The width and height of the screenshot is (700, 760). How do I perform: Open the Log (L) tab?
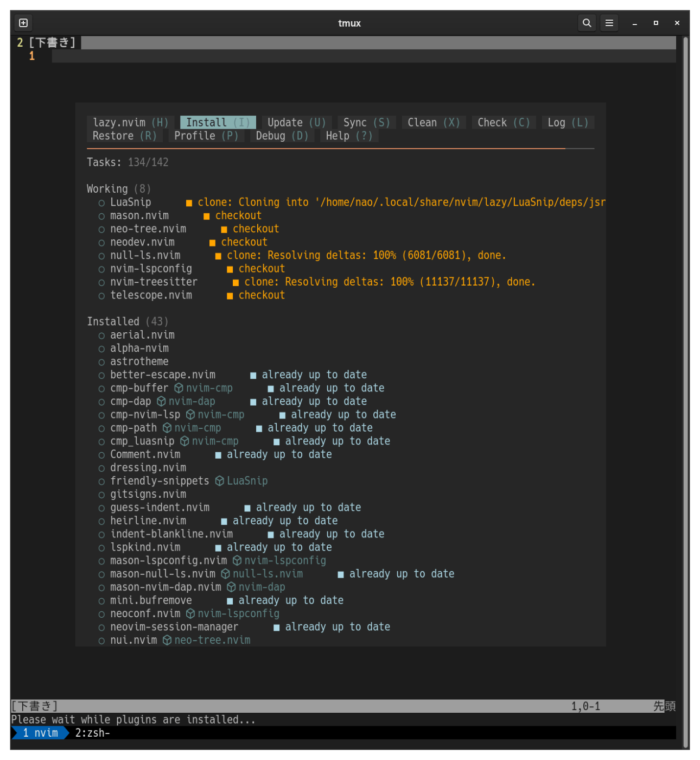click(x=568, y=123)
